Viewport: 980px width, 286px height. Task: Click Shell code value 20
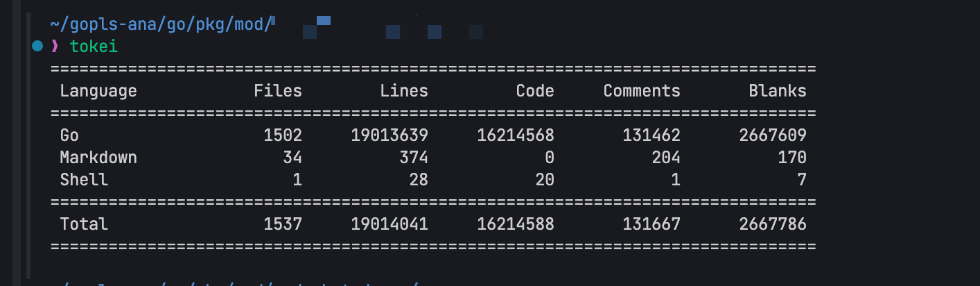[x=545, y=180]
